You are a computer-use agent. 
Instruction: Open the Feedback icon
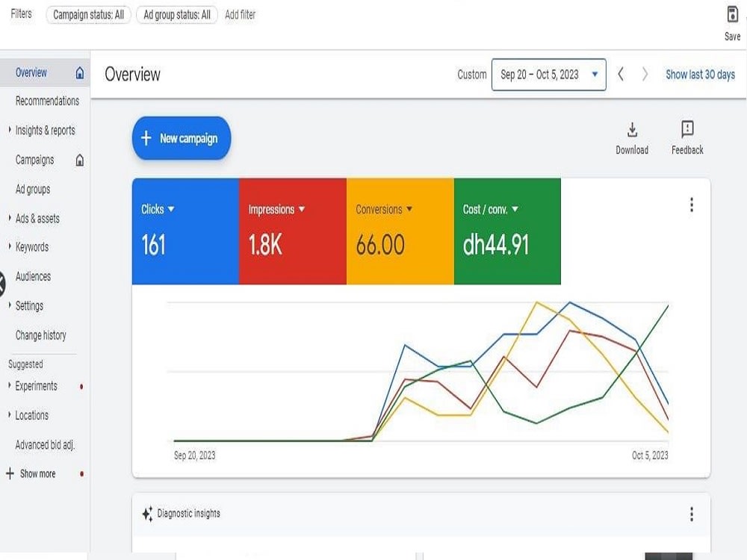(687, 128)
